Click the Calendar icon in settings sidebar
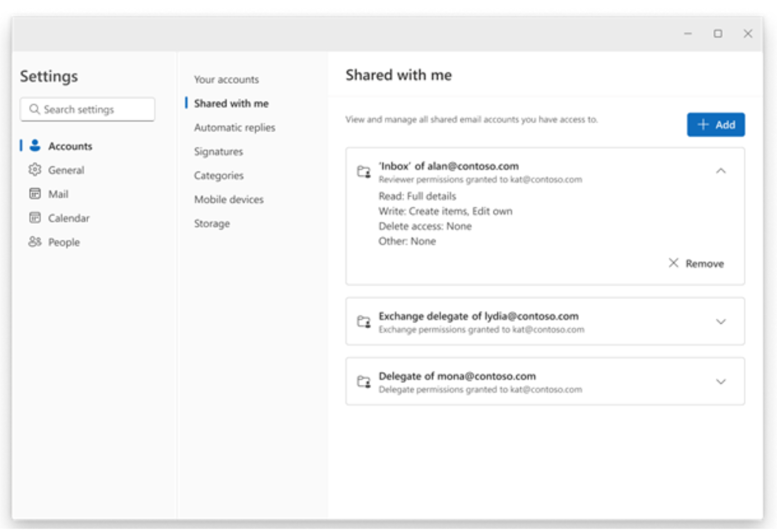 click(x=35, y=218)
